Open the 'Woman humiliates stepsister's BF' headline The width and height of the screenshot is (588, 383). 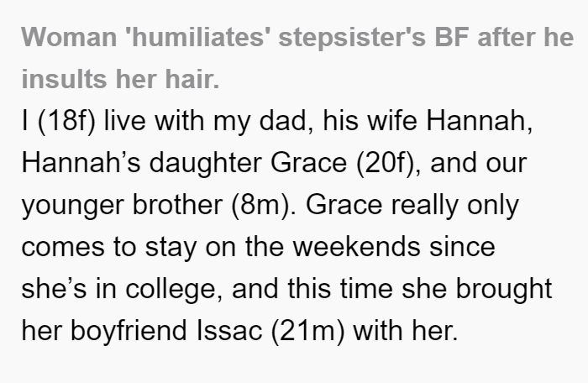click(297, 38)
